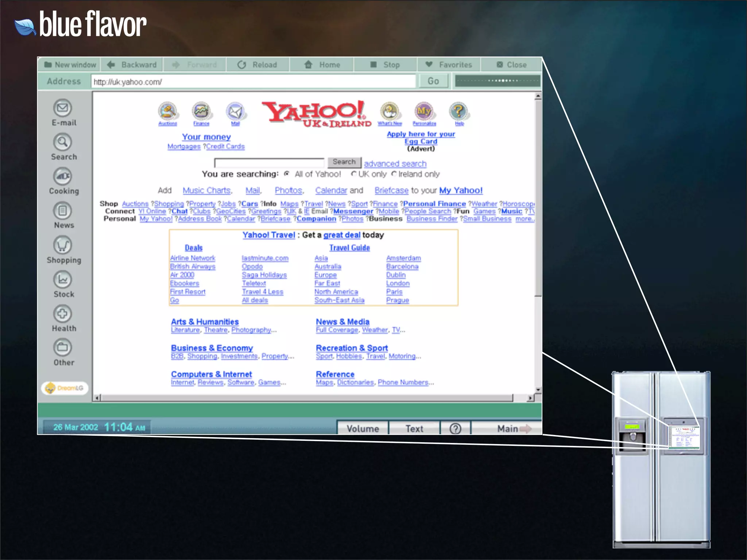747x560 pixels.
Task: Open the Yahoo Help question-mark icon
Action: pyautogui.click(x=459, y=111)
